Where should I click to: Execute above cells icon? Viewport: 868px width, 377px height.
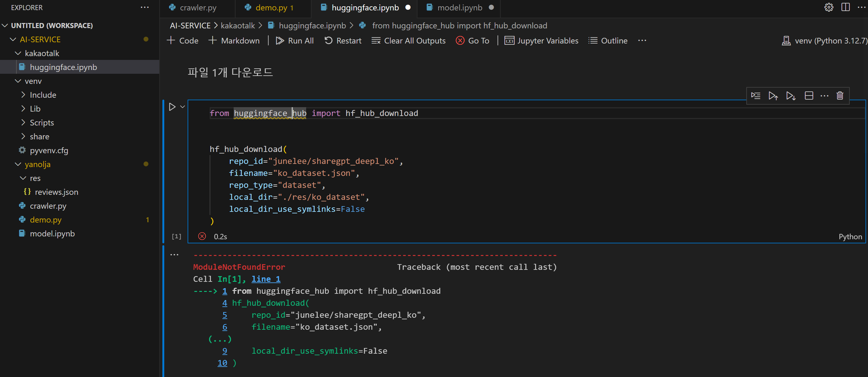[773, 96]
